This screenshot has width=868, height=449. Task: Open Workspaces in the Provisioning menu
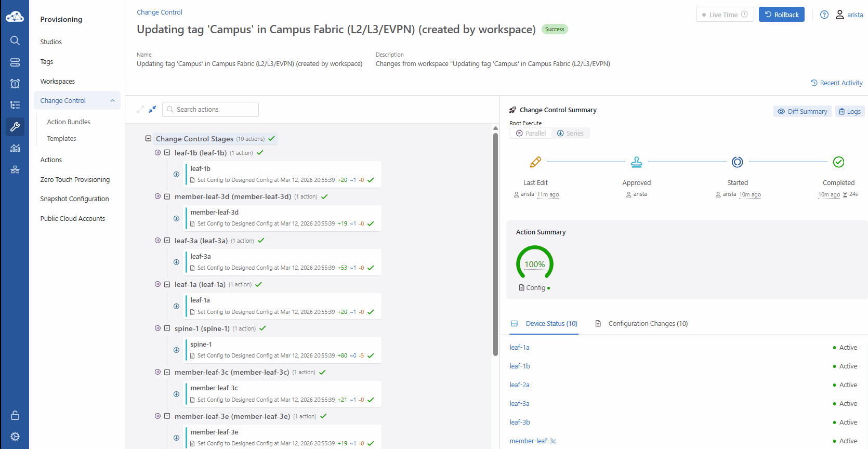[58, 81]
